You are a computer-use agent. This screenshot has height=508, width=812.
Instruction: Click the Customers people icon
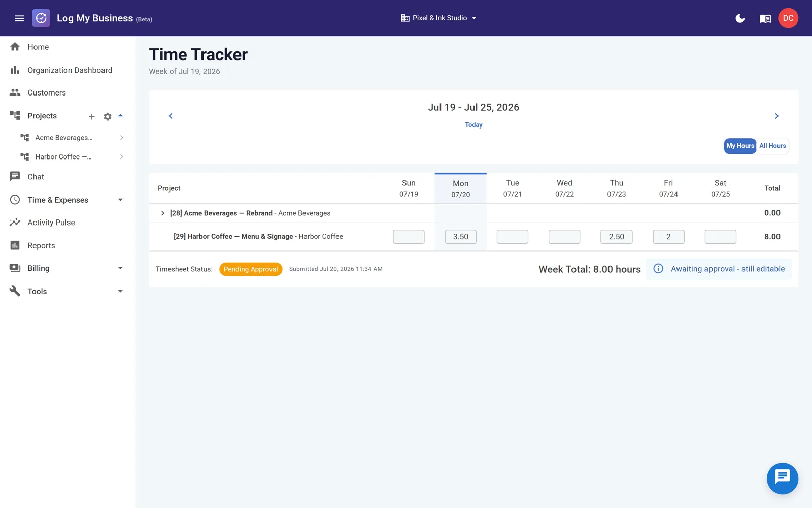[15, 92]
